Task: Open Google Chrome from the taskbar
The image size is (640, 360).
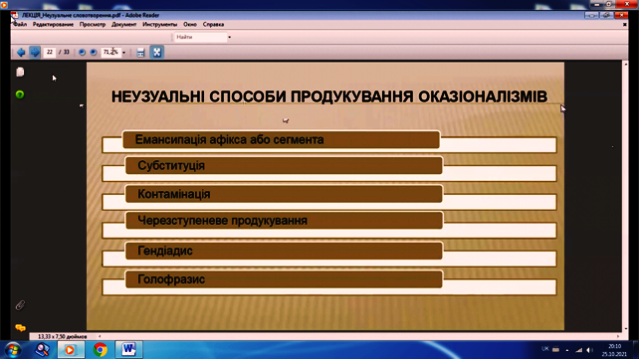Action: tap(100, 349)
